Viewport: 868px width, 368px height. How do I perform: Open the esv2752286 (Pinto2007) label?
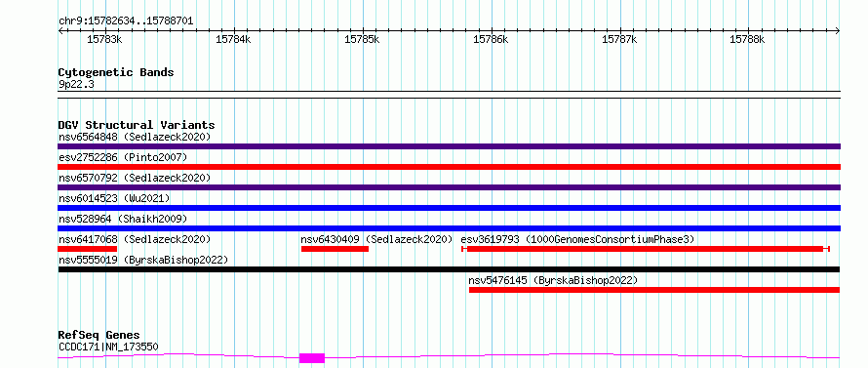pyautogui.click(x=123, y=157)
